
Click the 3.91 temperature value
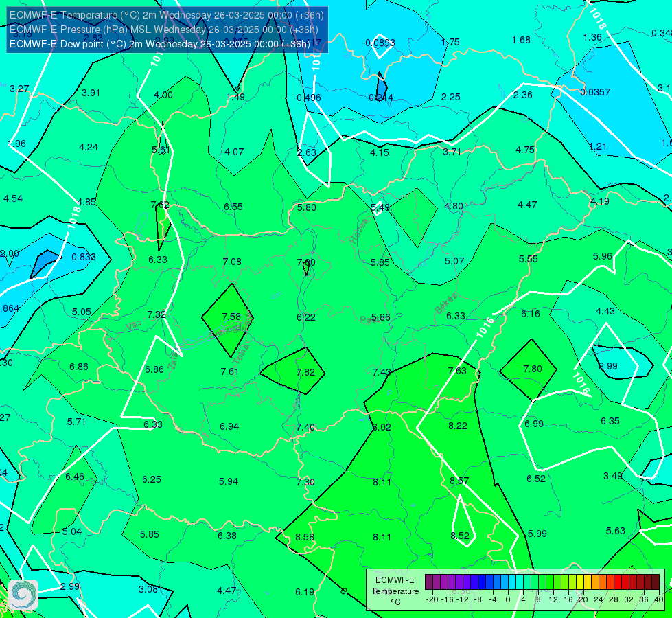(x=91, y=93)
